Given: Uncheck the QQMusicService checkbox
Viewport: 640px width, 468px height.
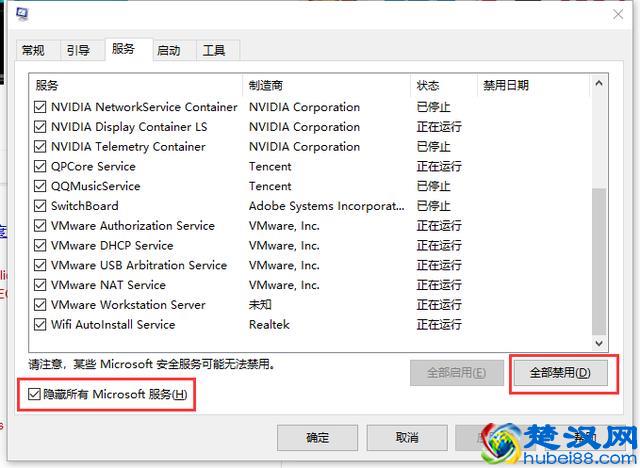Looking at the screenshot, I should click(x=40, y=186).
